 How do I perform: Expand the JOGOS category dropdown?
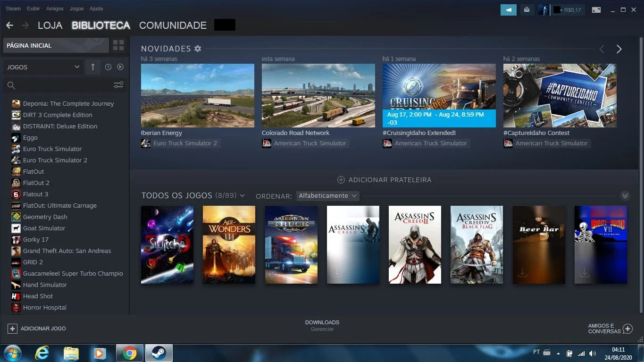pyautogui.click(x=77, y=67)
